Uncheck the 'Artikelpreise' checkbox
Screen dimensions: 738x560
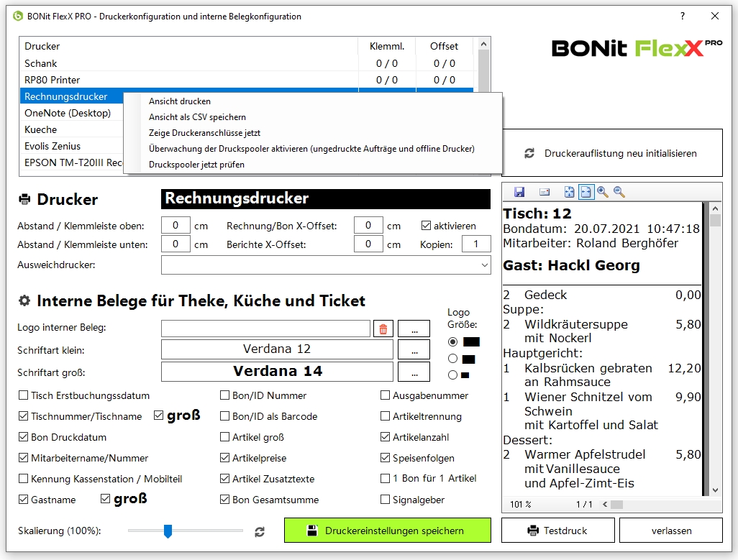click(x=224, y=457)
